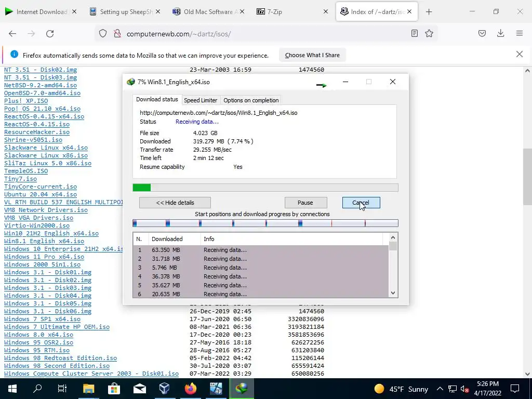
Task: Click the Downloaded column header
Action: [x=175, y=239]
